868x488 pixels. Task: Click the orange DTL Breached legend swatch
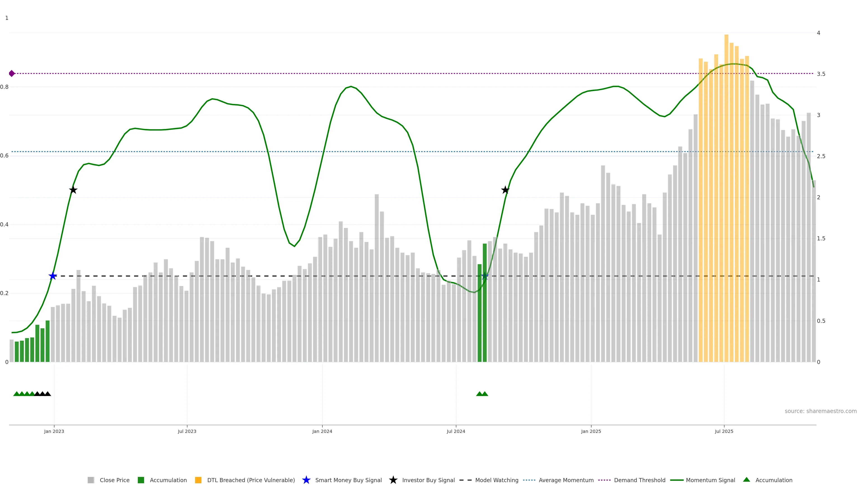tap(198, 480)
